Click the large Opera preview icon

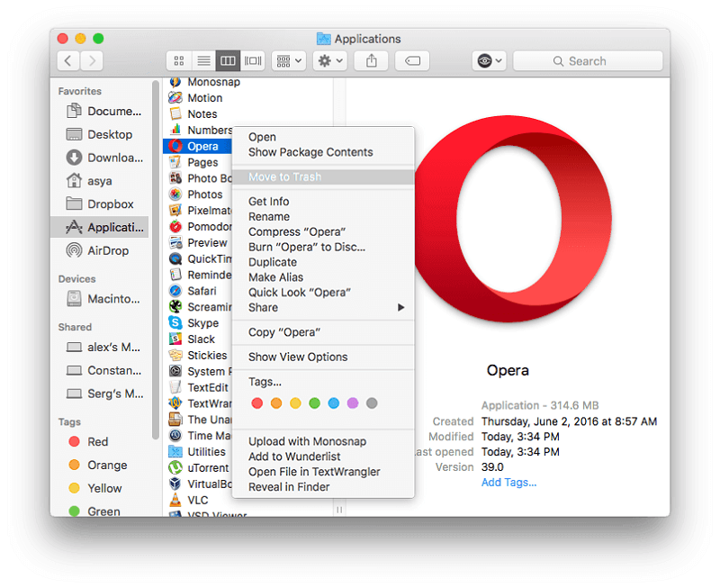[513, 219]
